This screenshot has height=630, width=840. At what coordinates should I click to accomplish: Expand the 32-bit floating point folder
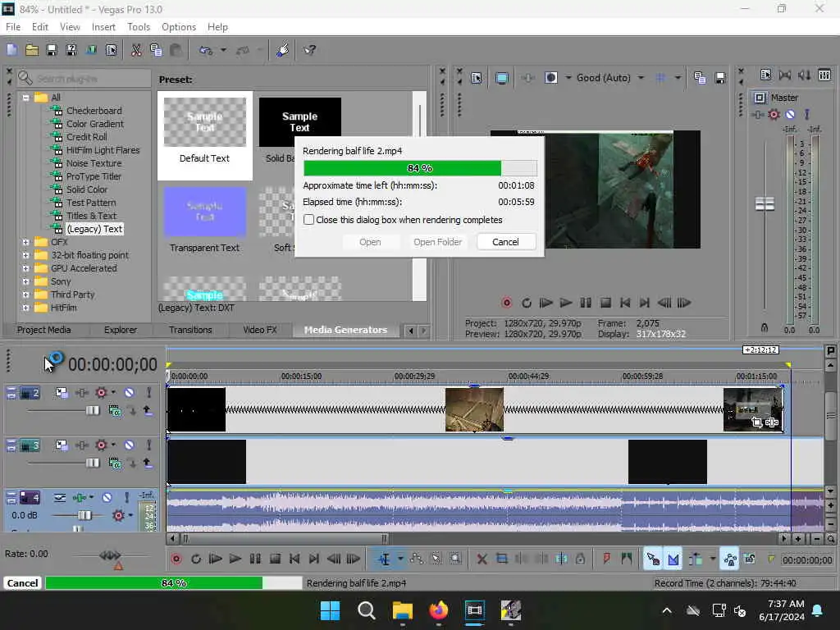pyautogui.click(x=25, y=256)
